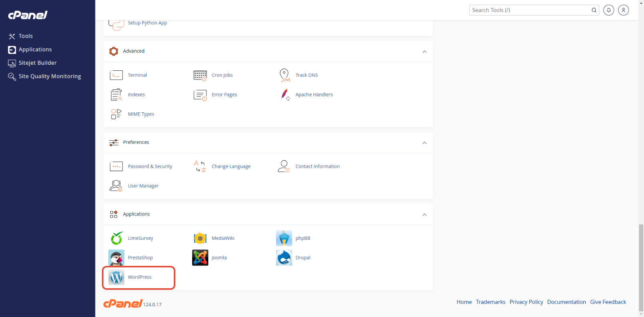Open the Change Language icon
644x317 pixels.
coord(200,166)
